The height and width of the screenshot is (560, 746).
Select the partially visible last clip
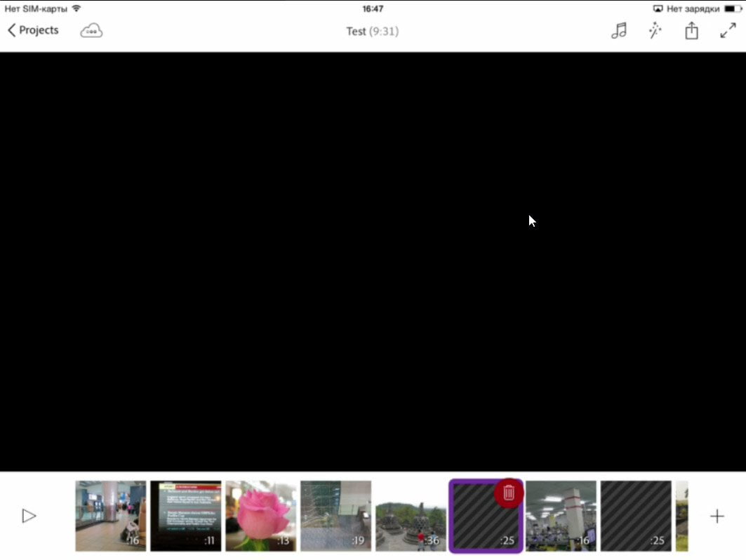(681, 516)
